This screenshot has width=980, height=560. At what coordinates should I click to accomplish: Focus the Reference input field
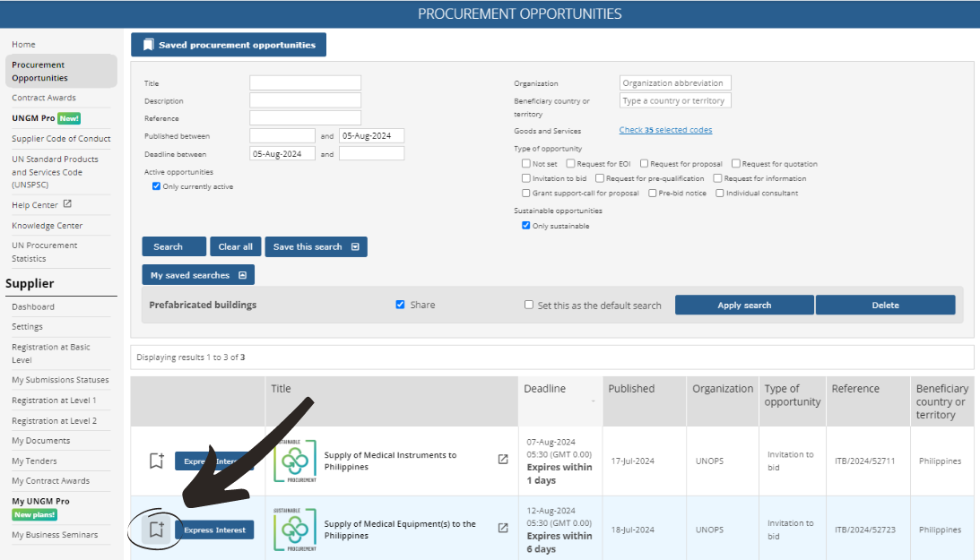[x=305, y=117]
